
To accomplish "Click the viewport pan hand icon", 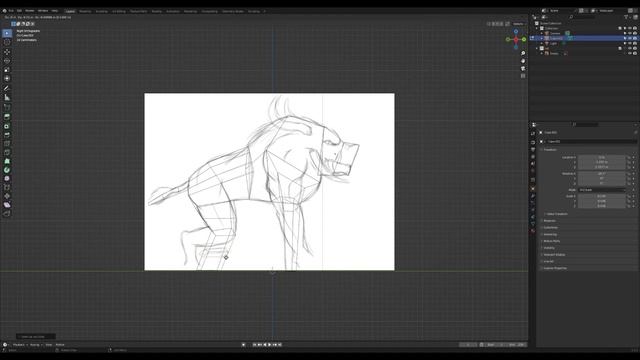I will click(523, 61).
